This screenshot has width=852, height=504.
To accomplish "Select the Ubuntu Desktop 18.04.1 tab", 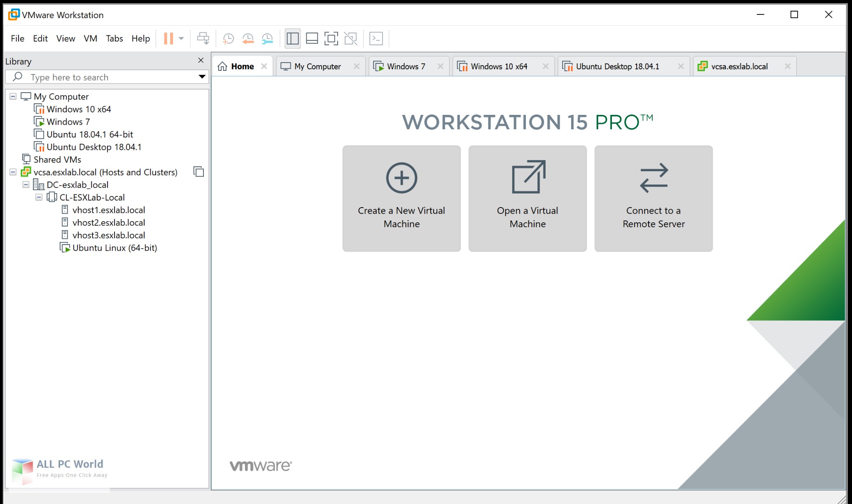I will 618,67.
